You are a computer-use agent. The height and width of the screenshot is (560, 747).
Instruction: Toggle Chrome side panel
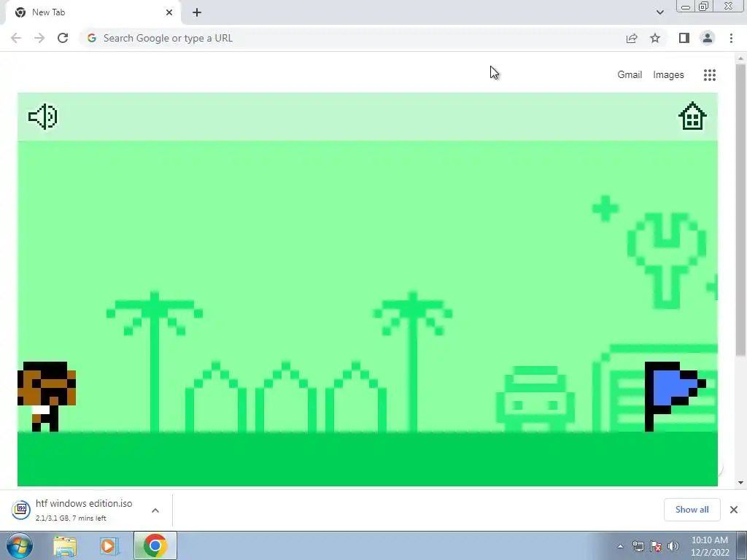[684, 38]
